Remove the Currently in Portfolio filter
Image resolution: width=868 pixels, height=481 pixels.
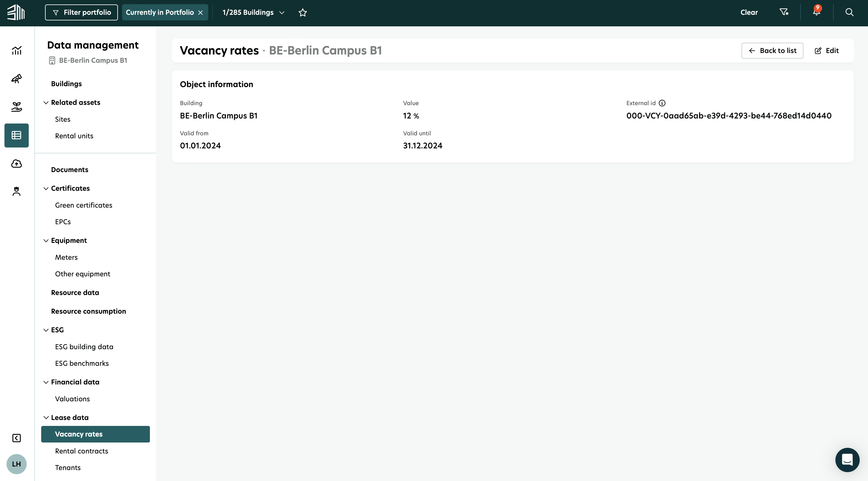point(201,12)
